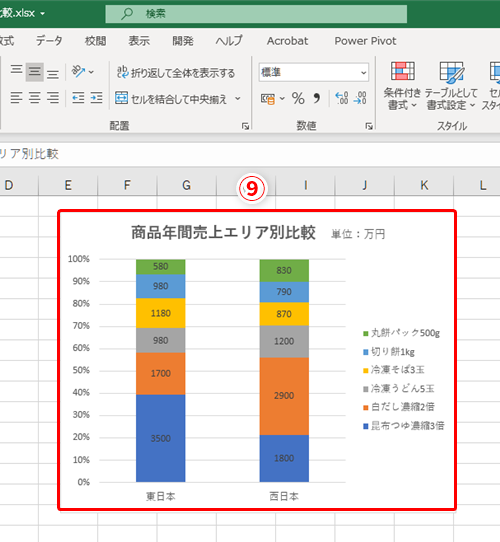Click the search box (検索)
Image resolution: width=500 pixels, height=542 pixels.
pyautogui.click(x=256, y=14)
